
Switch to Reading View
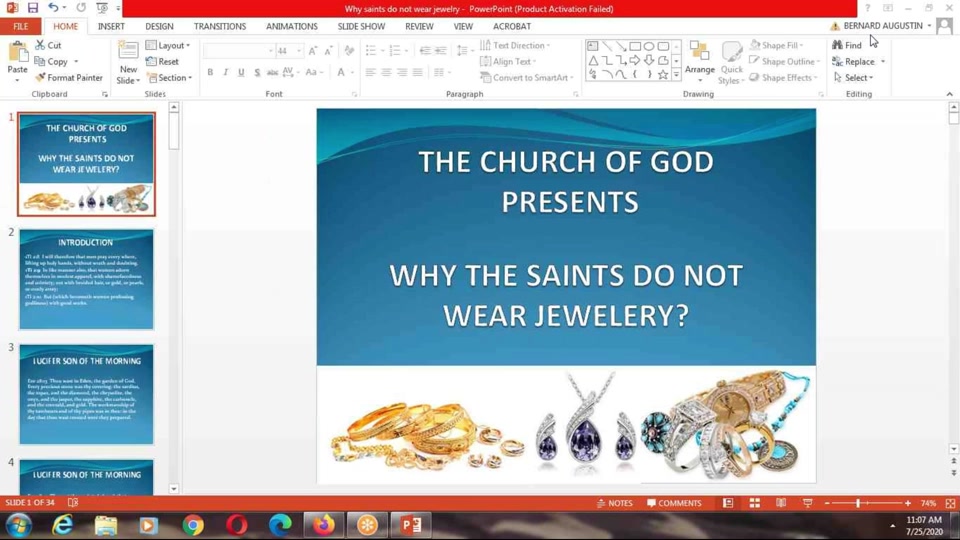point(781,503)
